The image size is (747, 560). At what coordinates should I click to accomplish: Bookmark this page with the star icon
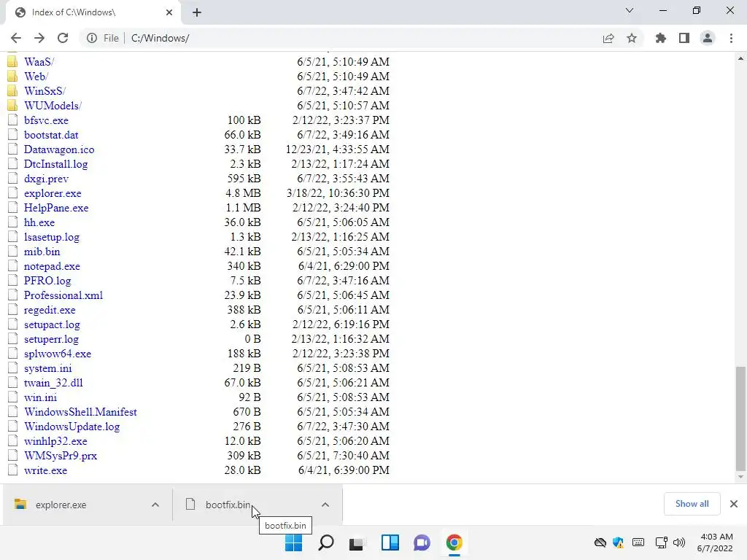click(x=632, y=38)
